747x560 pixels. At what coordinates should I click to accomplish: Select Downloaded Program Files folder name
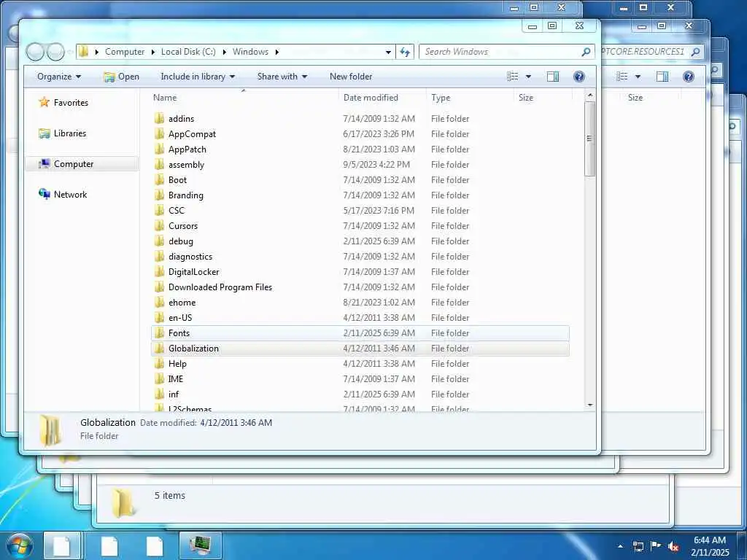click(220, 287)
